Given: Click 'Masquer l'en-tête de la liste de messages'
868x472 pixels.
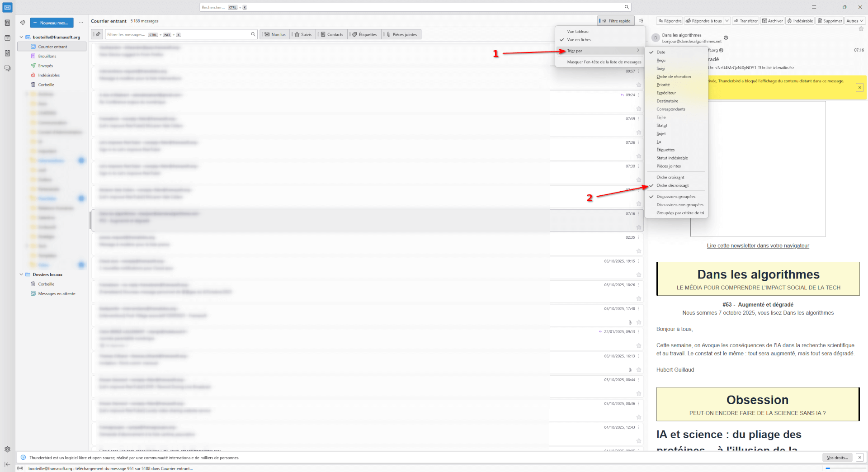Looking at the screenshot, I should click(x=604, y=62).
